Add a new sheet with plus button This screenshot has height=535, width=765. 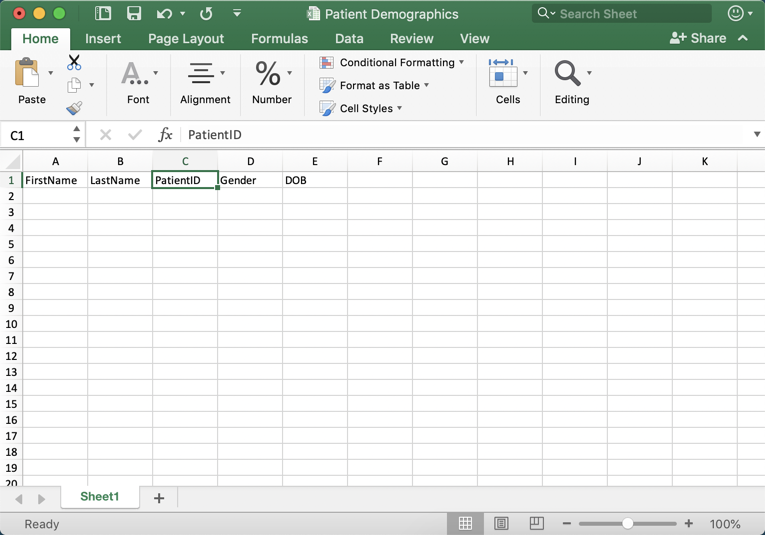[x=159, y=497]
